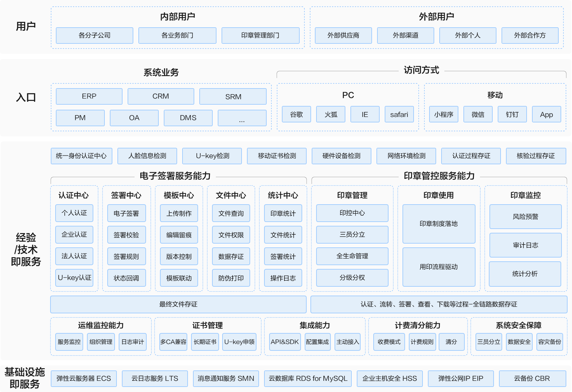Click the App box under 移动

(547, 114)
